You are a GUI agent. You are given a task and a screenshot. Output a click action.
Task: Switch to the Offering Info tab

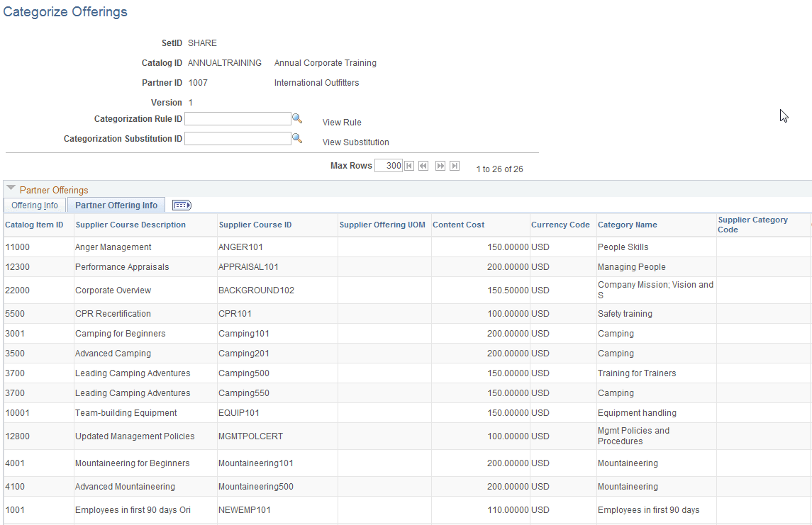click(34, 205)
